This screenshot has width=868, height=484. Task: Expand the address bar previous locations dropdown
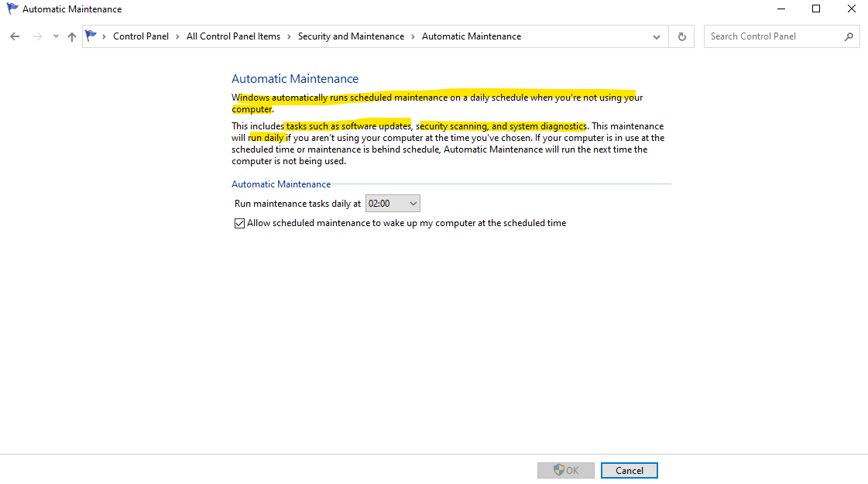tap(657, 36)
